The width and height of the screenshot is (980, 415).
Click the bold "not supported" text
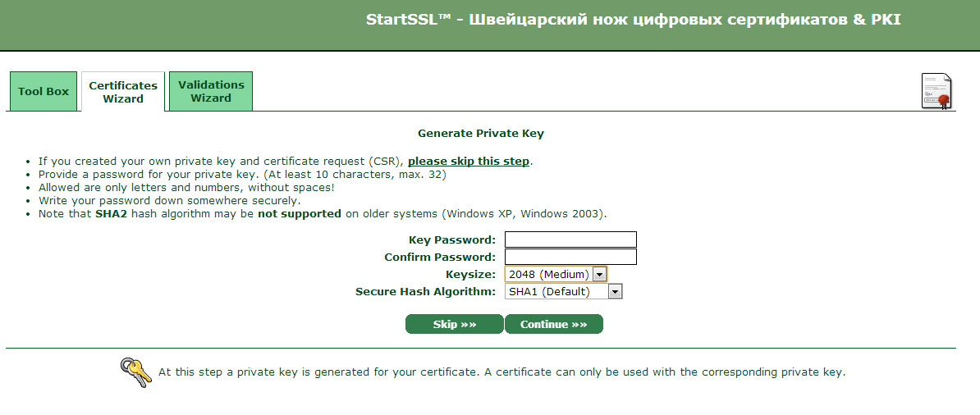pyautogui.click(x=299, y=214)
